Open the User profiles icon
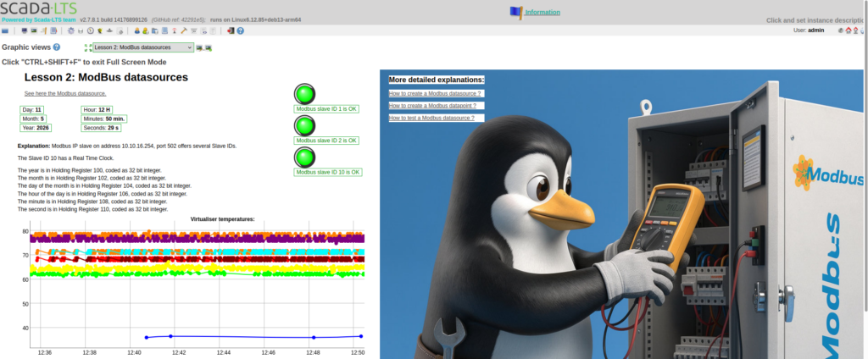 pos(146,31)
